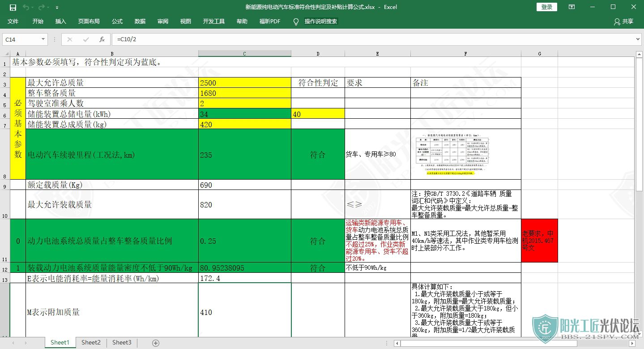Image resolution: width=644 pixels, height=349 pixels.
Task: Open the 审阅 ribbon tab
Action: (x=163, y=22)
